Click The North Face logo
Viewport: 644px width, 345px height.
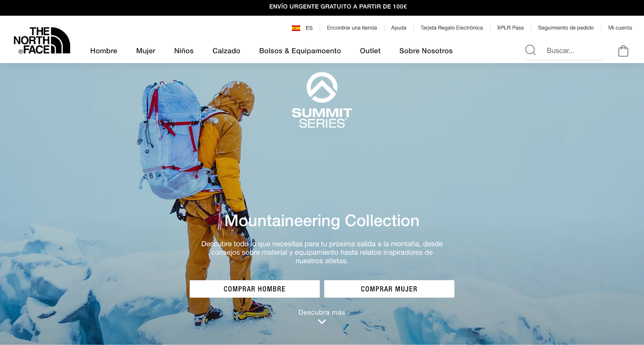pos(42,41)
